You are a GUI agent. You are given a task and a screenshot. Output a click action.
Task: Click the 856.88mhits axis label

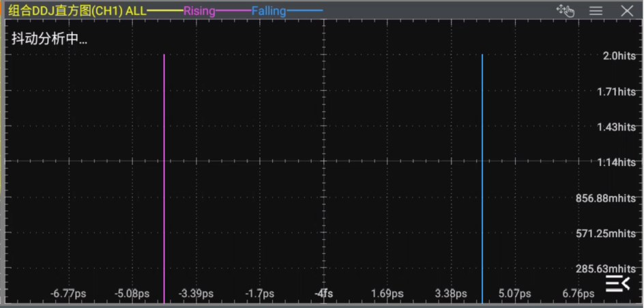606,198
